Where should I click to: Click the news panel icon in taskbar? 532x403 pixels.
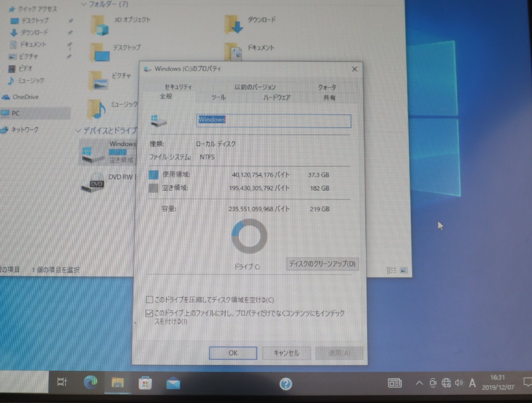coord(395,383)
